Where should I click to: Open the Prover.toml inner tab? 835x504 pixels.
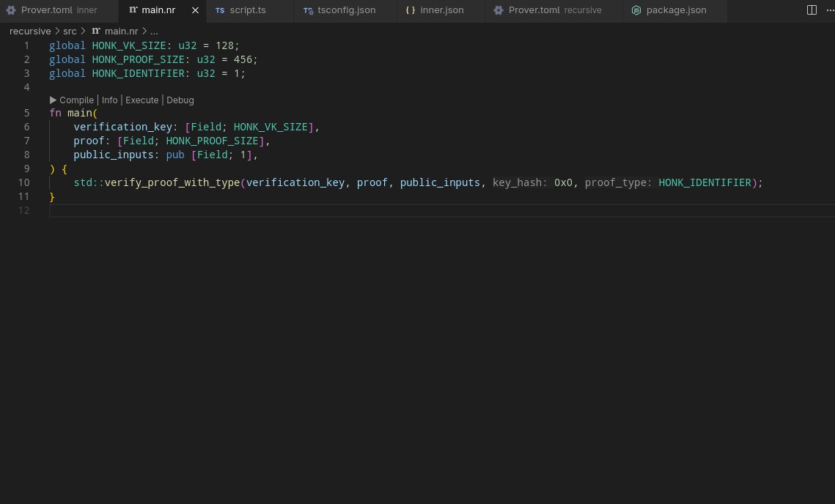tap(59, 10)
